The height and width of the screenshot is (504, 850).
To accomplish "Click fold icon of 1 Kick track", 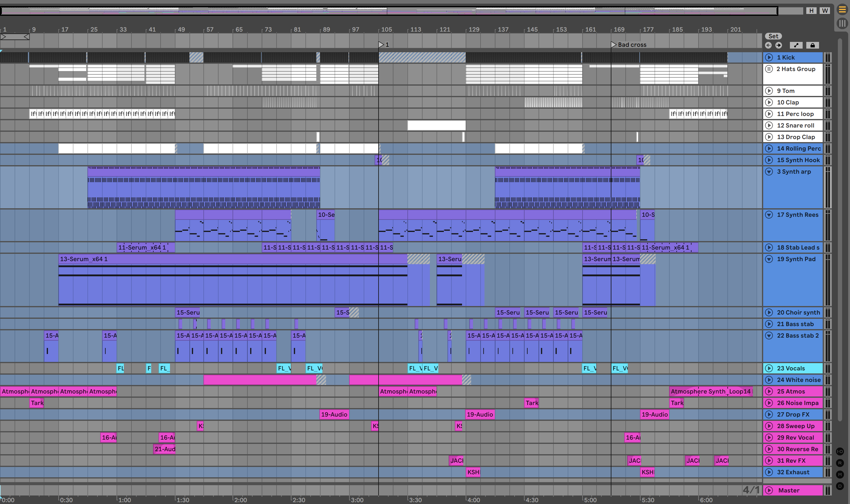I will point(769,57).
